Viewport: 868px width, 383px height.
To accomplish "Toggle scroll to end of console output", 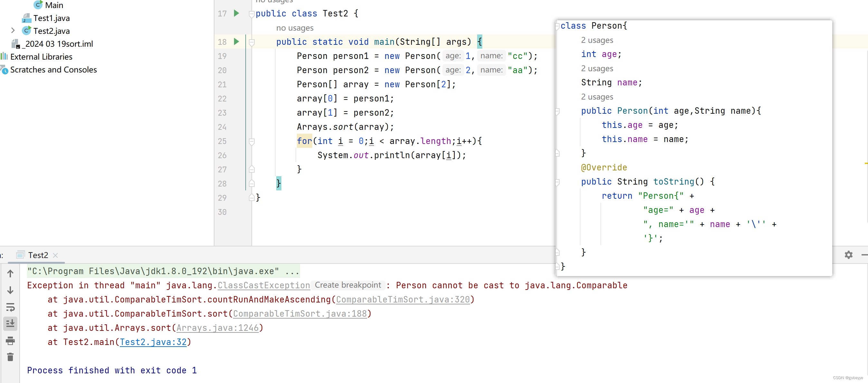I will coord(10,324).
